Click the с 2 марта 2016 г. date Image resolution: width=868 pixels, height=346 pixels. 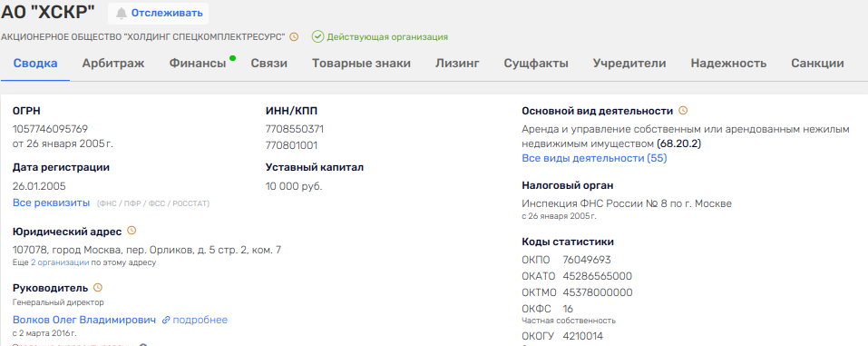tap(44, 333)
